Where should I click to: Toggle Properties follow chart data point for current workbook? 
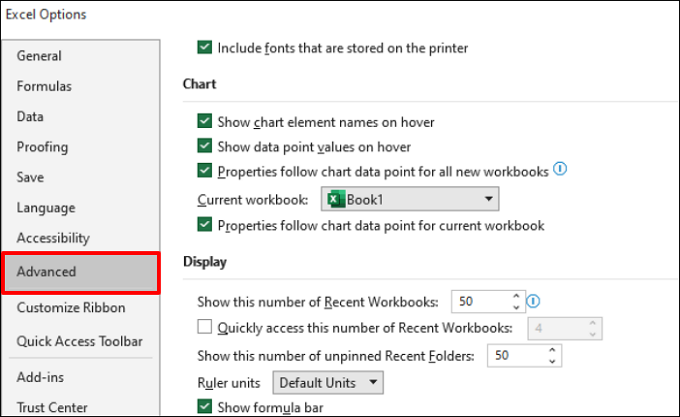point(205,225)
